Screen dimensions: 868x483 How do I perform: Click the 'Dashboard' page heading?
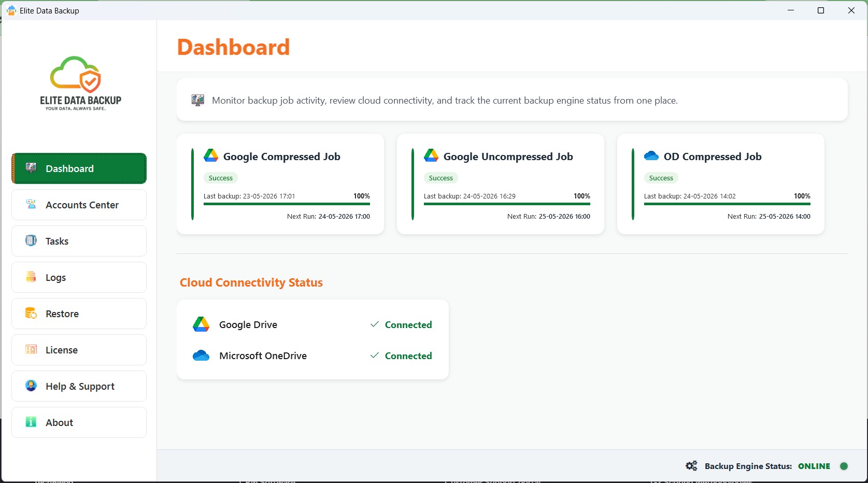tap(234, 47)
